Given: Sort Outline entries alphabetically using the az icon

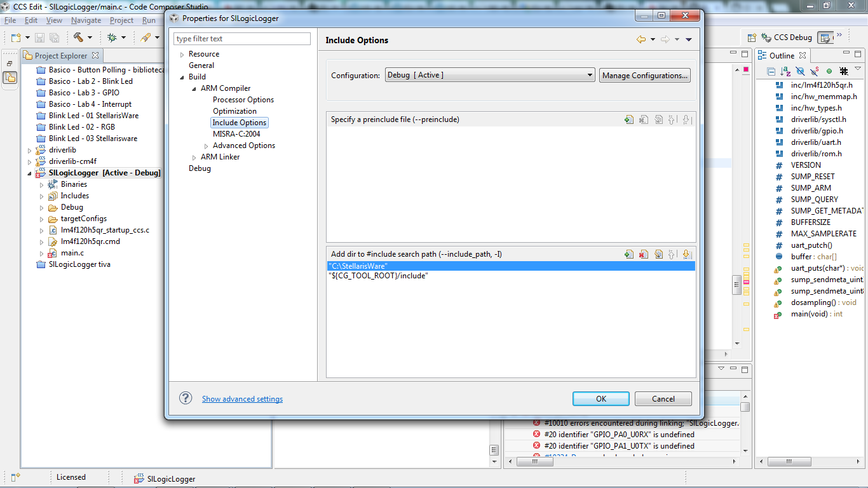Looking at the screenshot, I should click(x=785, y=71).
